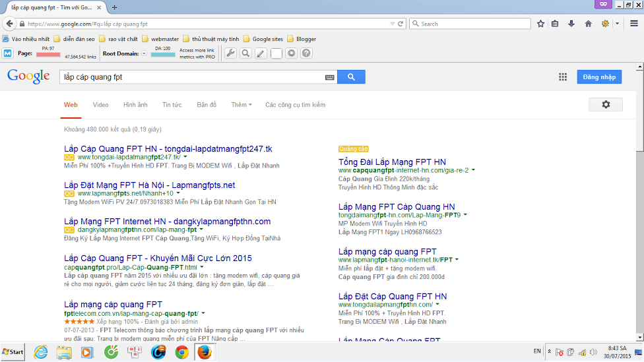
Task: Open dropdown beside fpttelecom.com.vn URL
Action: (x=203, y=313)
